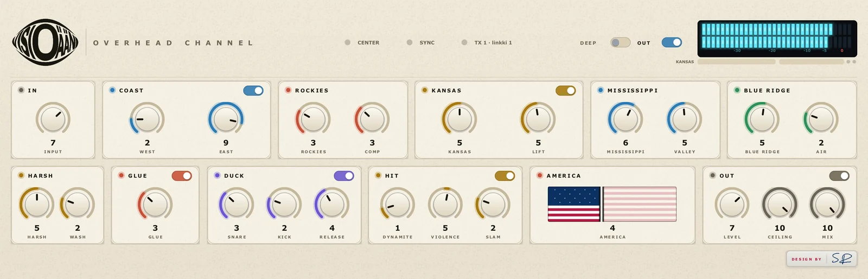Image resolution: width=868 pixels, height=279 pixels.
Task: Click the SNARE knob in DUCK
Action: tap(237, 204)
